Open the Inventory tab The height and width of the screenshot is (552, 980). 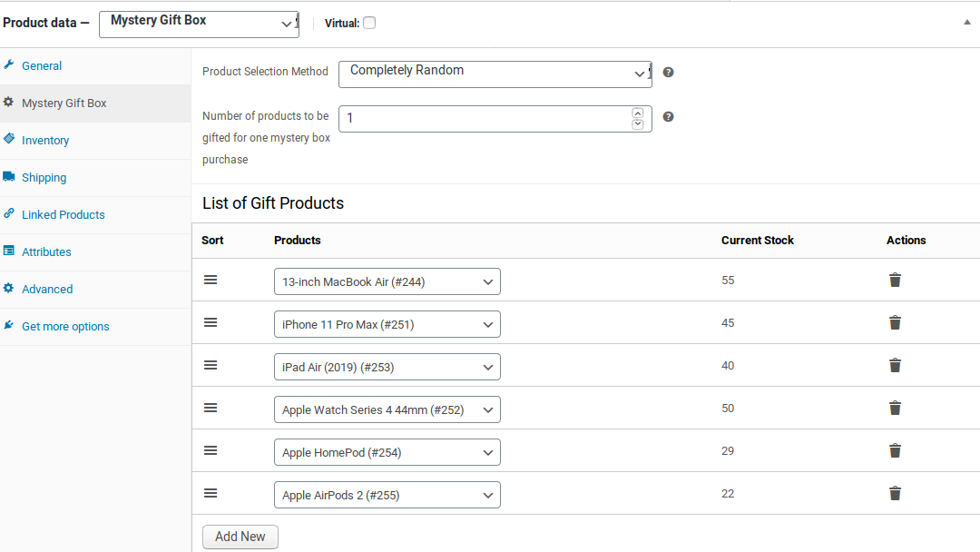pyautogui.click(x=45, y=141)
